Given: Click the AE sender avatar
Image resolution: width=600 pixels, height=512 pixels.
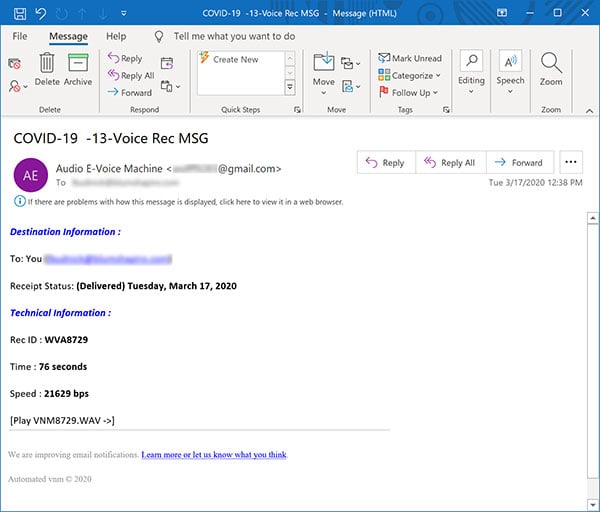Looking at the screenshot, I should coord(31,175).
